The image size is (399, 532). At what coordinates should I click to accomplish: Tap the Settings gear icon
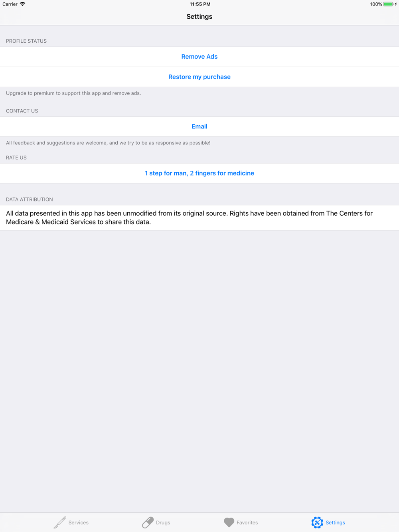click(x=317, y=522)
